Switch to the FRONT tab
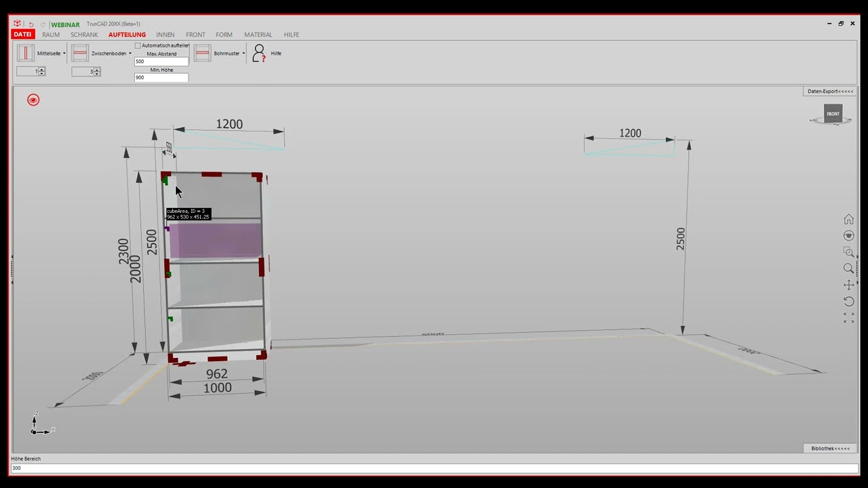 pyautogui.click(x=195, y=35)
